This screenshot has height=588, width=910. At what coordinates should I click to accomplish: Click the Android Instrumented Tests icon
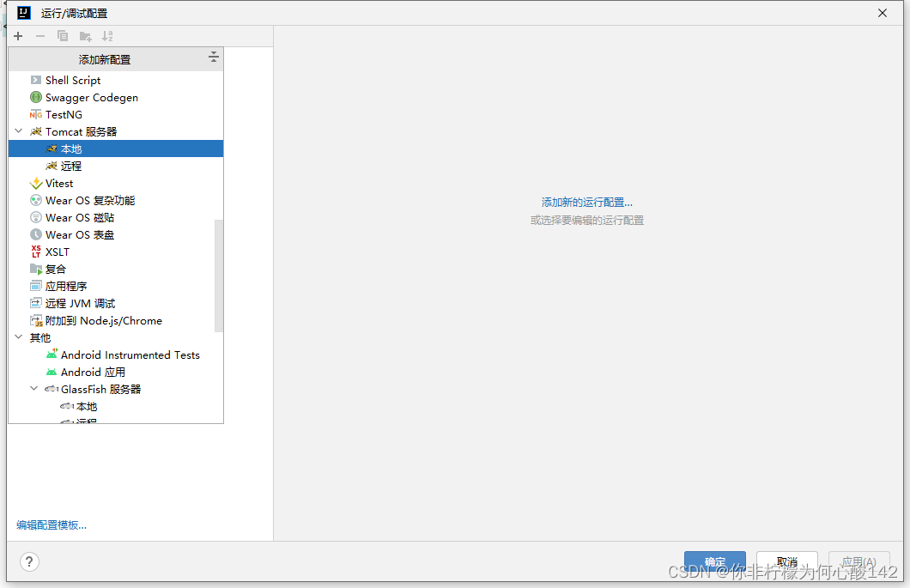tap(52, 355)
